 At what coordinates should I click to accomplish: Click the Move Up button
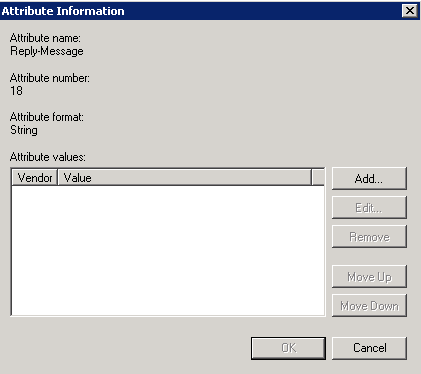(369, 277)
